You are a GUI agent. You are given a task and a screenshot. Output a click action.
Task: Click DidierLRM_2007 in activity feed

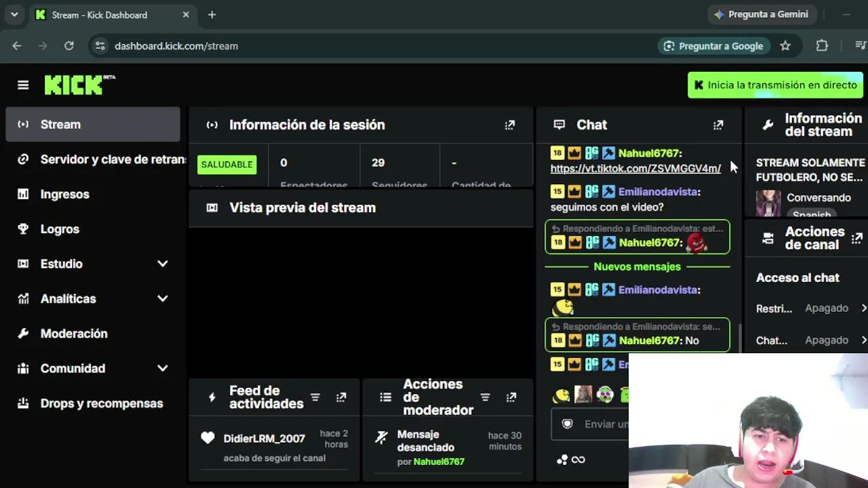(x=264, y=439)
